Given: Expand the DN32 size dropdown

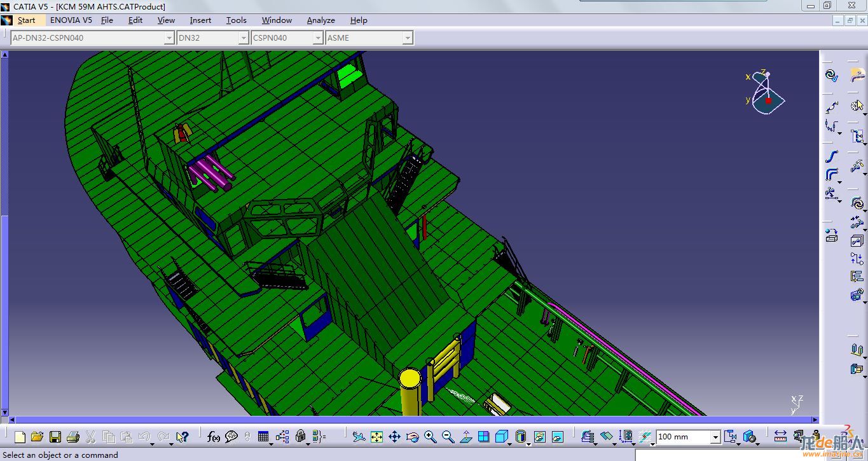Looking at the screenshot, I should (x=244, y=38).
